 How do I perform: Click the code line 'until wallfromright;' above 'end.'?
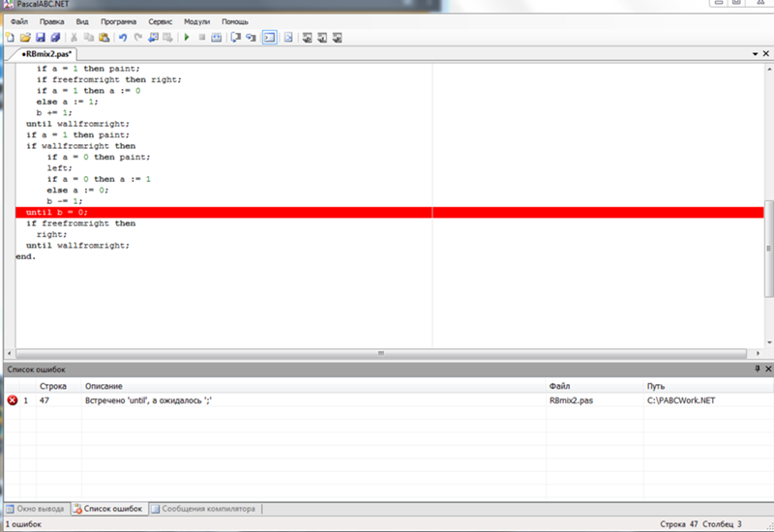click(x=77, y=246)
